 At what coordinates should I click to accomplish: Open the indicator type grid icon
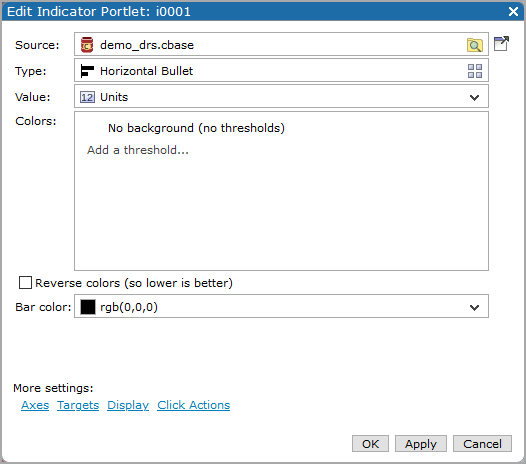click(475, 71)
